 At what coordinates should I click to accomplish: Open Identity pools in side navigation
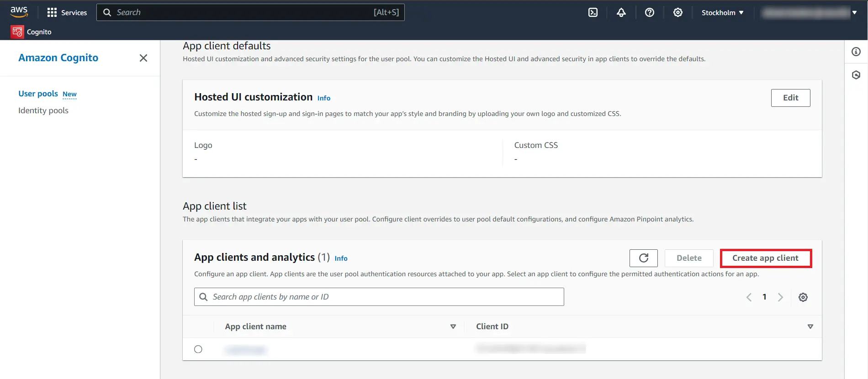pos(43,111)
